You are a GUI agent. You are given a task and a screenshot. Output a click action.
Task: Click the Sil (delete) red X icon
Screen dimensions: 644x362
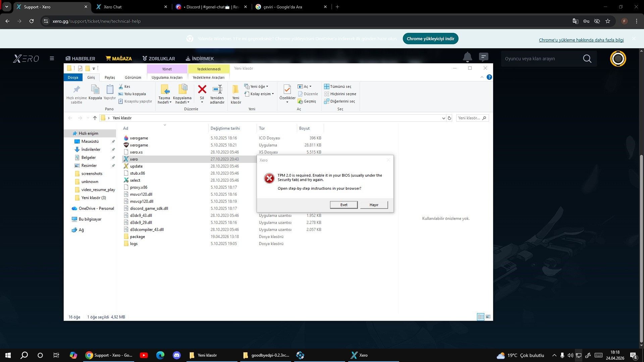202,89
